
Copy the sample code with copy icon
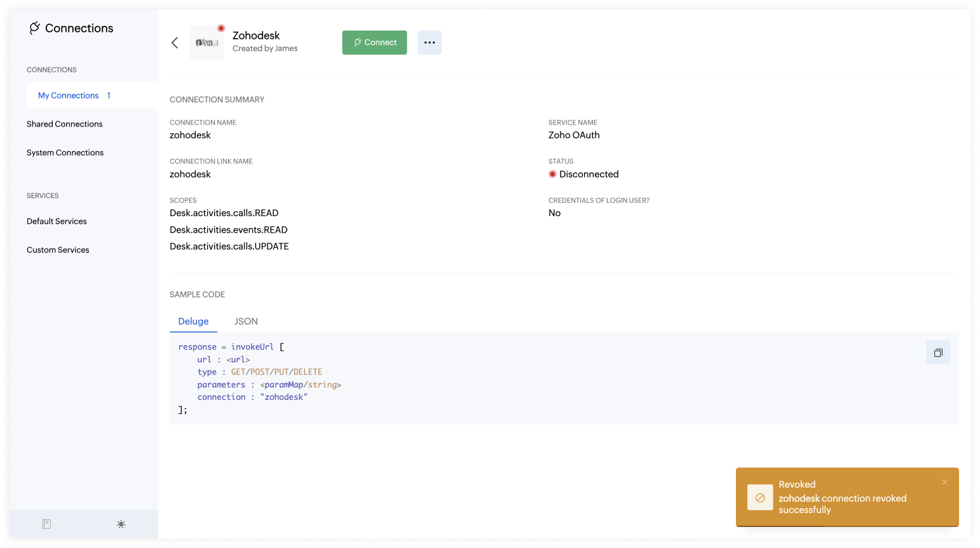pyautogui.click(x=938, y=353)
